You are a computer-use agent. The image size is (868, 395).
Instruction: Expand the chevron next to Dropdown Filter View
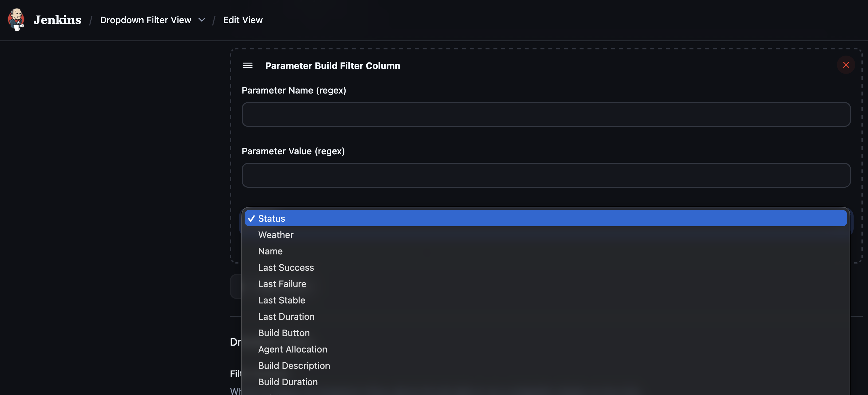(x=202, y=20)
